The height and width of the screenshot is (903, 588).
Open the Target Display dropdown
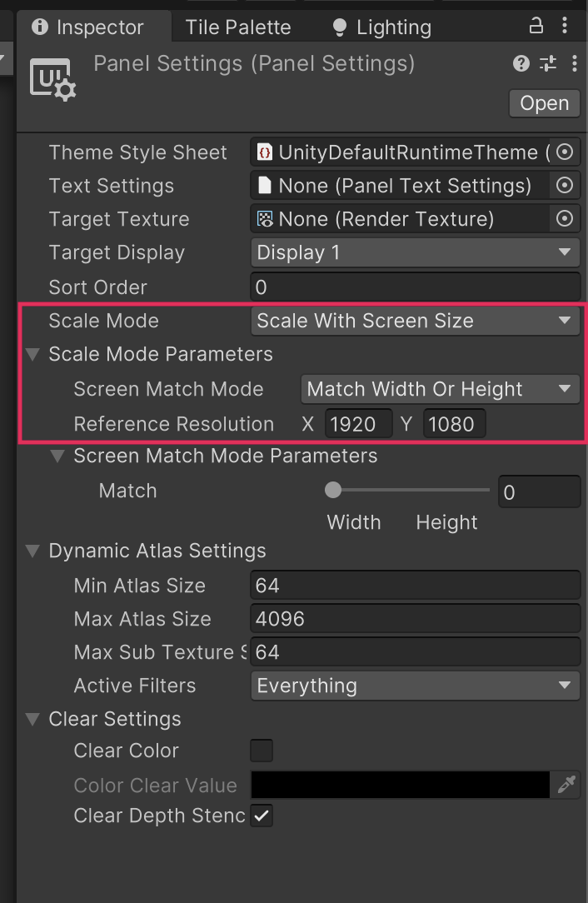pos(415,252)
